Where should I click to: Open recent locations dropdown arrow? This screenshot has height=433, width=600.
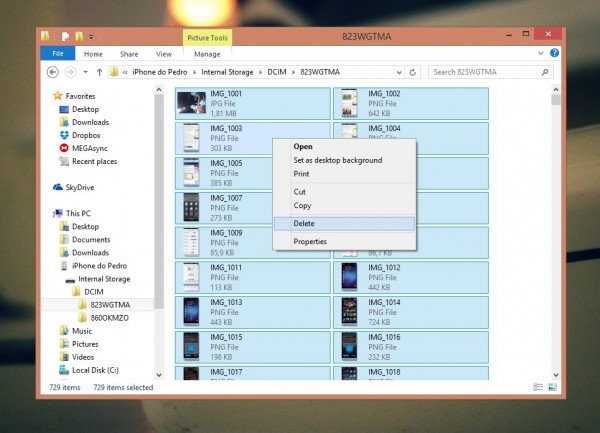[x=86, y=72]
